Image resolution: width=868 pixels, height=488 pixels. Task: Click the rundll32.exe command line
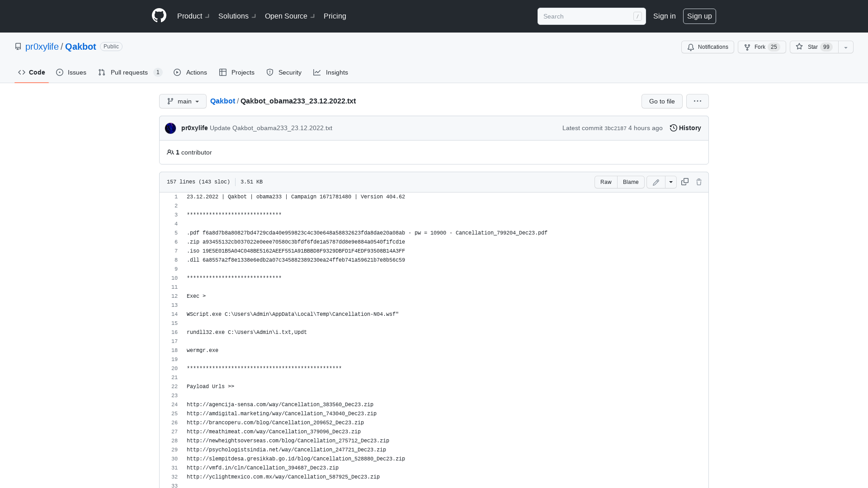[x=247, y=333]
